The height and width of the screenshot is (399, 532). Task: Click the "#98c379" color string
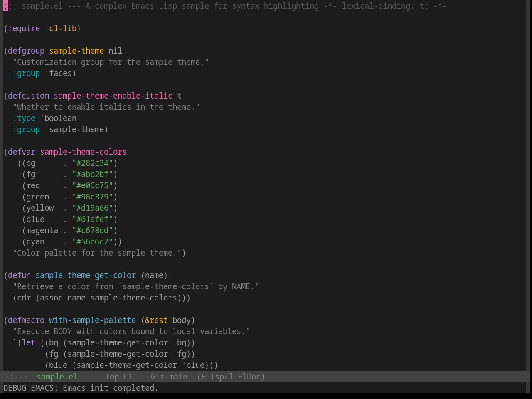[92, 197]
